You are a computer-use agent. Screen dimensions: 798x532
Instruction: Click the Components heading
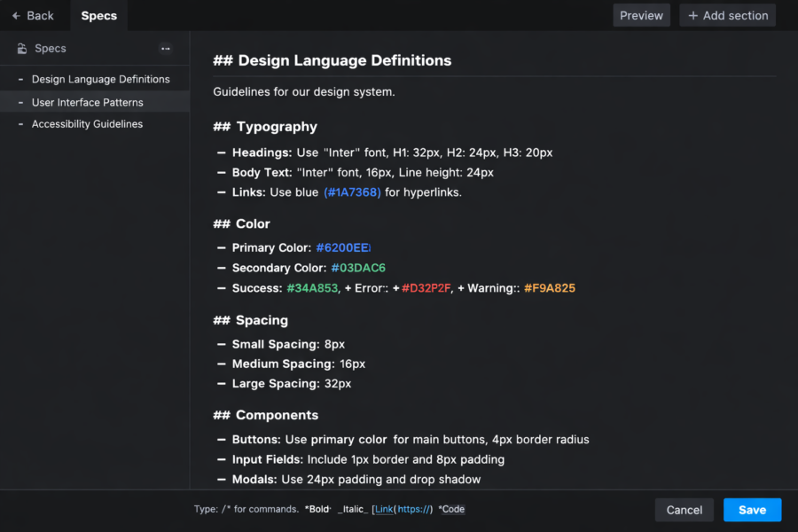(x=266, y=416)
